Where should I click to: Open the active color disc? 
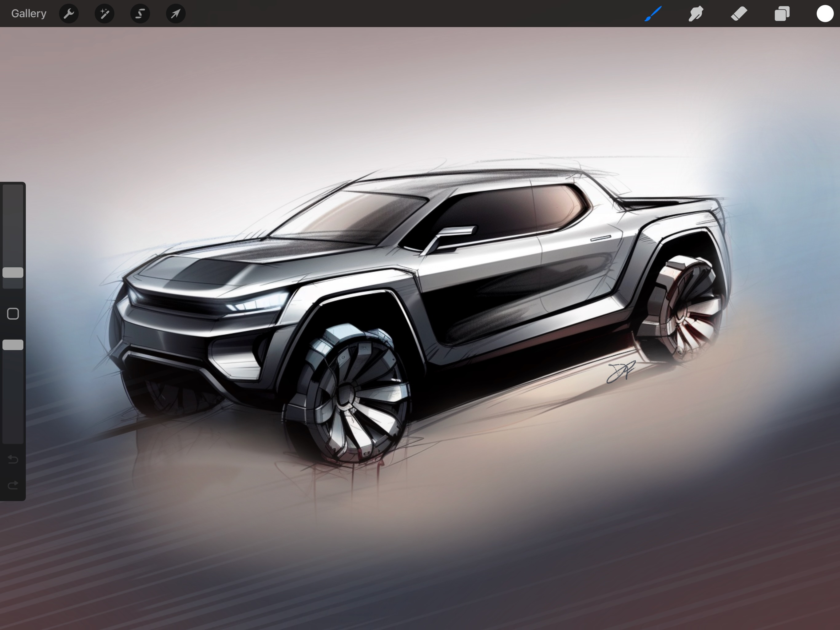825,13
